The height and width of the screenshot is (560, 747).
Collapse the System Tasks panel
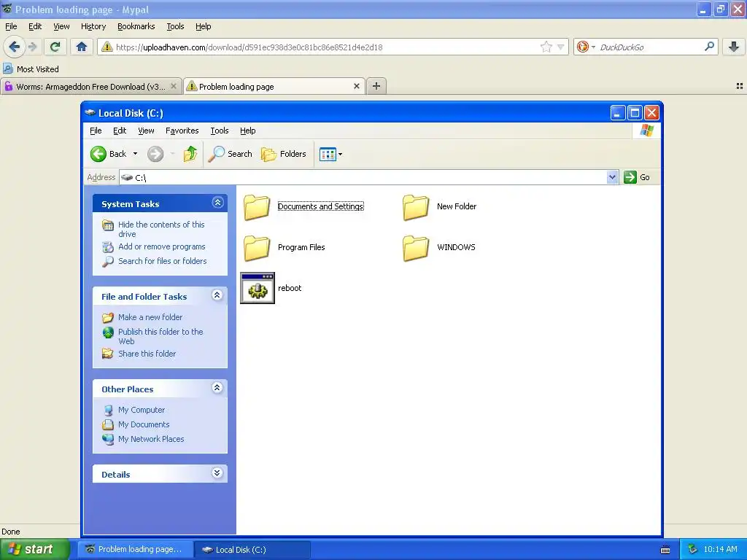pyautogui.click(x=217, y=203)
